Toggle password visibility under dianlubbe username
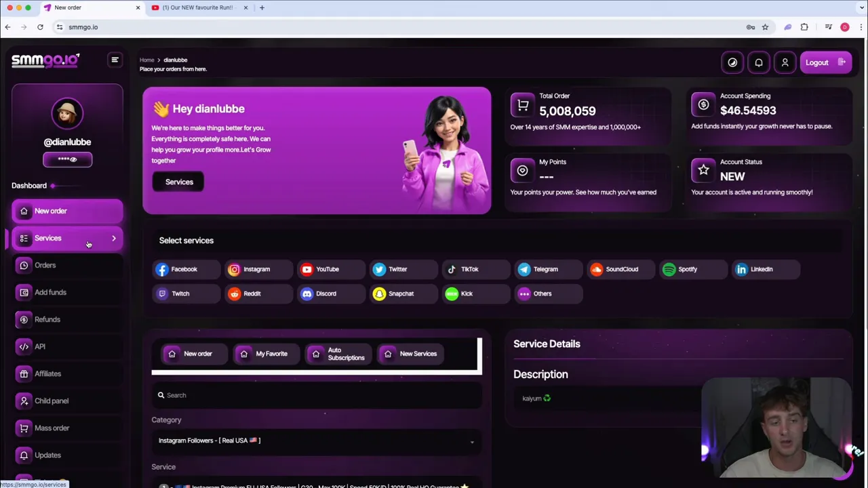This screenshot has height=488, width=868. pyautogui.click(x=73, y=159)
